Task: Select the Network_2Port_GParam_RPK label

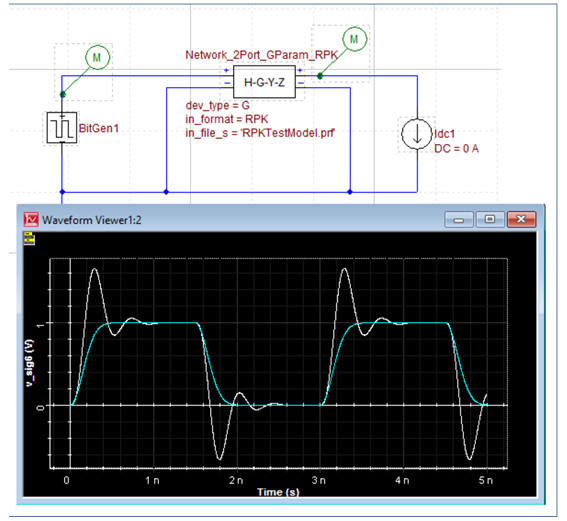Action: tap(261, 55)
